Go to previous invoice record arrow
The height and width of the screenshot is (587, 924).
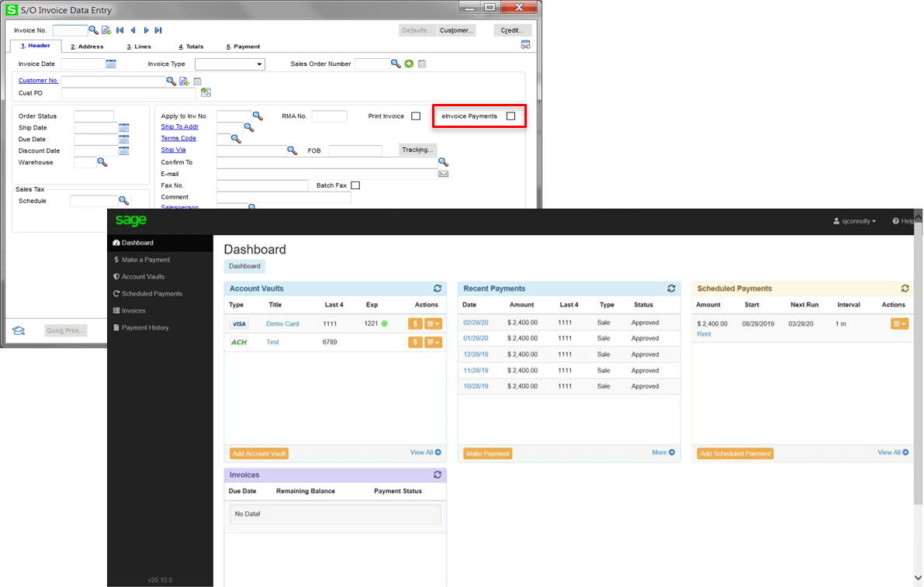click(x=133, y=30)
